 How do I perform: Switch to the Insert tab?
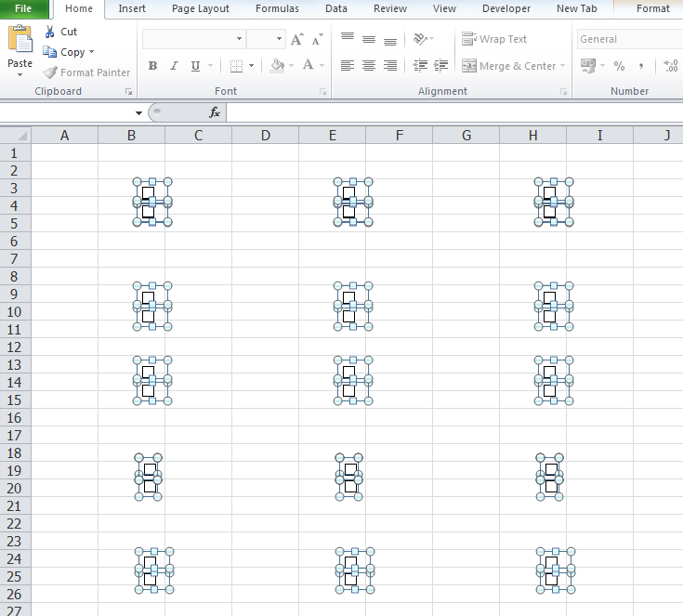pyautogui.click(x=132, y=8)
